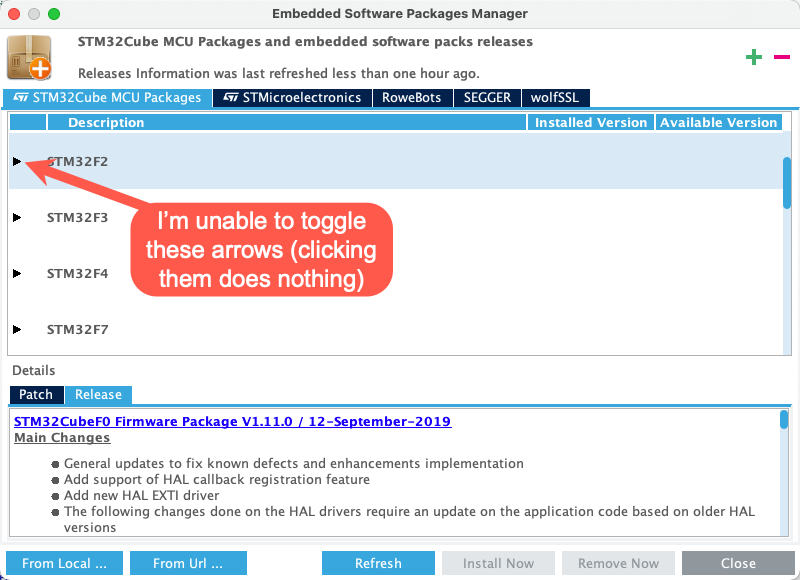Click the details pane scrollbar thumb
800x580 pixels.
pyautogui.click(x=784, y=419)
